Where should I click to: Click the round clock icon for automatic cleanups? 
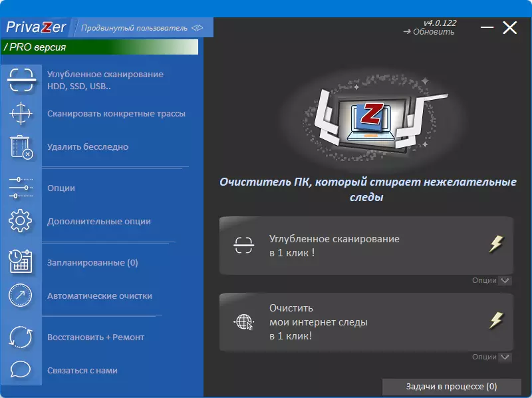[x=21, y=296]
